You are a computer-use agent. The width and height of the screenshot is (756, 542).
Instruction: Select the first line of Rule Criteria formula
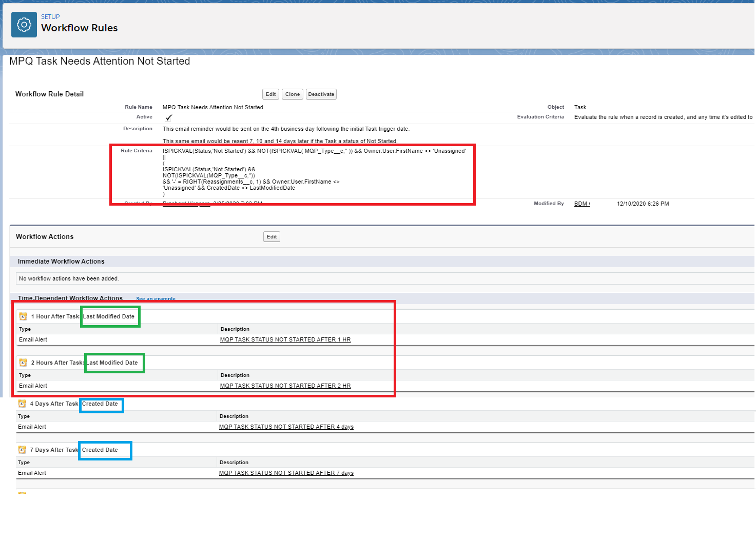314,151
